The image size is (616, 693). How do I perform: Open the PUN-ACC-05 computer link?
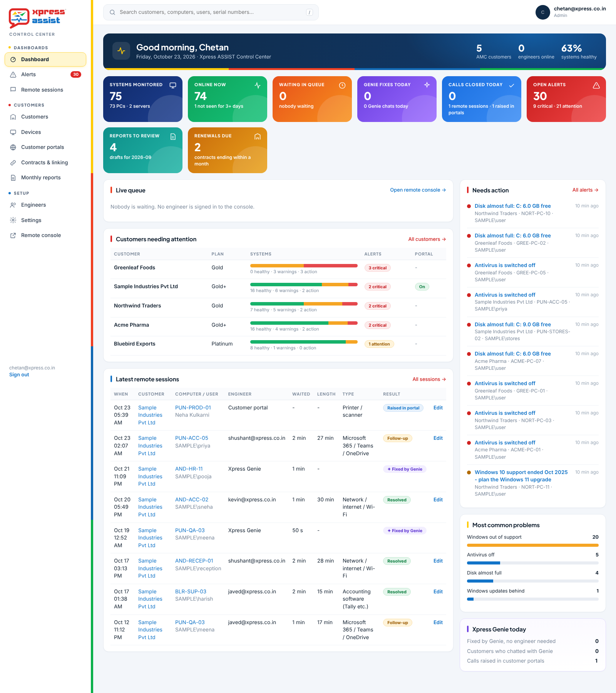pyautogui.click(x=192, y=438)
